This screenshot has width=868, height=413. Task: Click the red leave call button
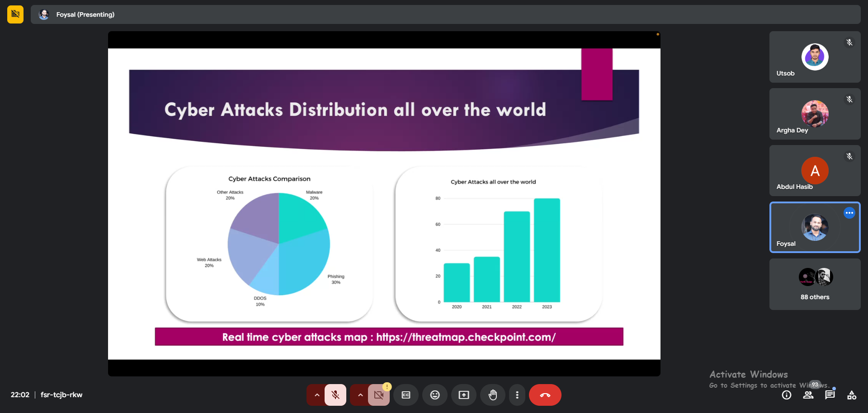(545, 395)
